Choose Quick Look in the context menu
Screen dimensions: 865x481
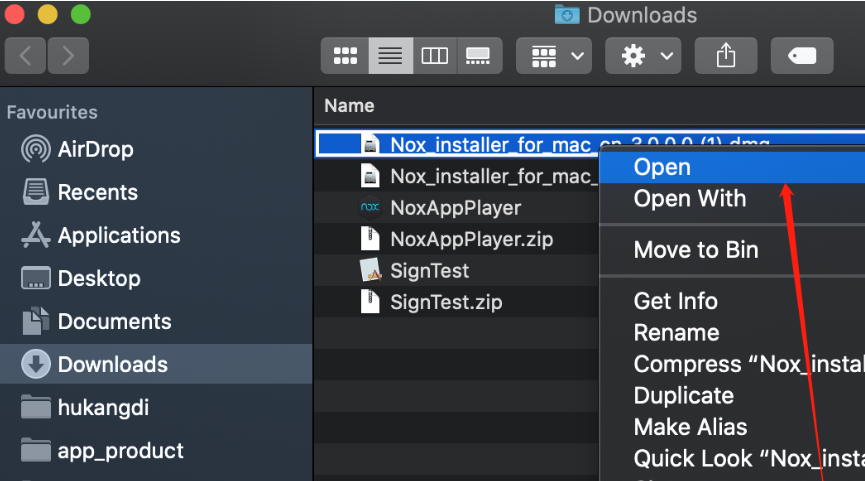click(x=732, y=458)
